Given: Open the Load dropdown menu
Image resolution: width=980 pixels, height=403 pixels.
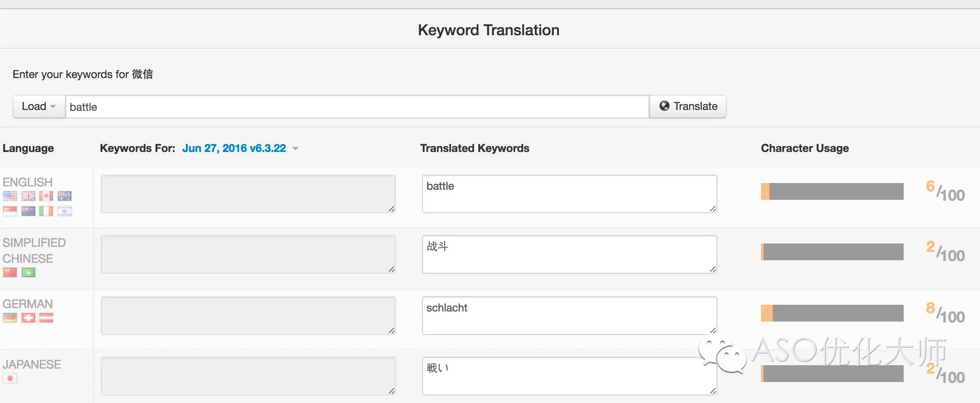Looking at the screenshot, I should [x=39, y=107].
